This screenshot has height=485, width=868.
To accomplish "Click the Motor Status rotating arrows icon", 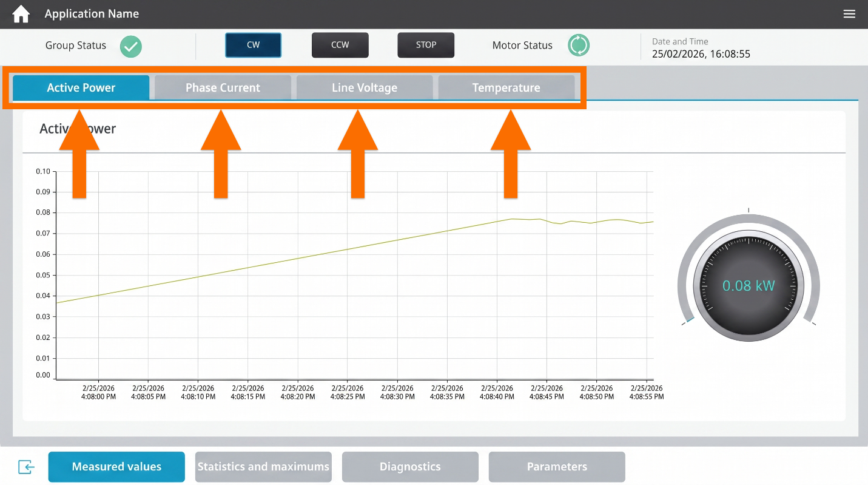I will pyautogui.click(x=579, y=45).
